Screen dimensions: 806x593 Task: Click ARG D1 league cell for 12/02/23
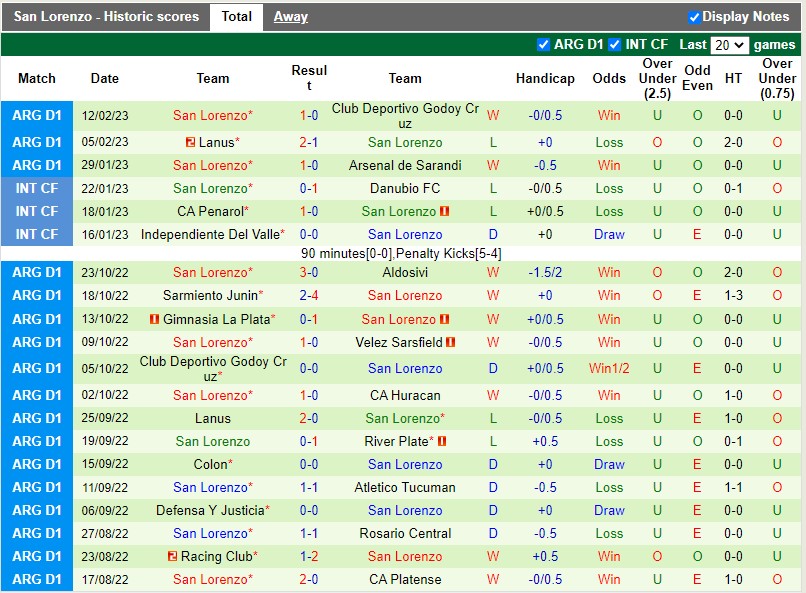click(37, 116)
